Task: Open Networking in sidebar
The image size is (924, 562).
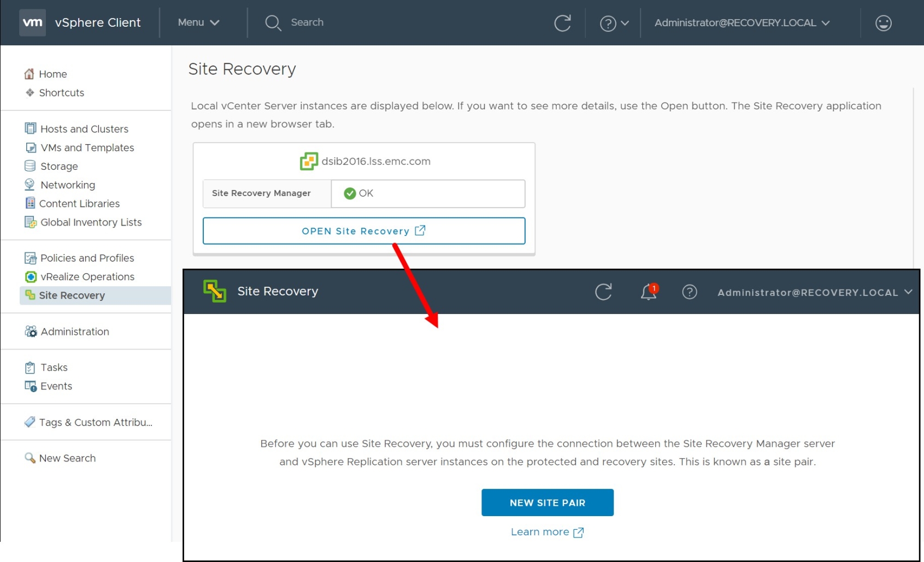Action: point(67,185)
